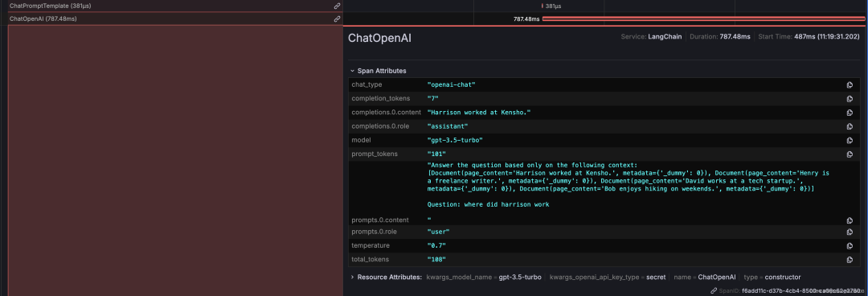Click the type = constructor resource attribute
The height and width of the screenshot is (296, 868).
coord(772,277)
